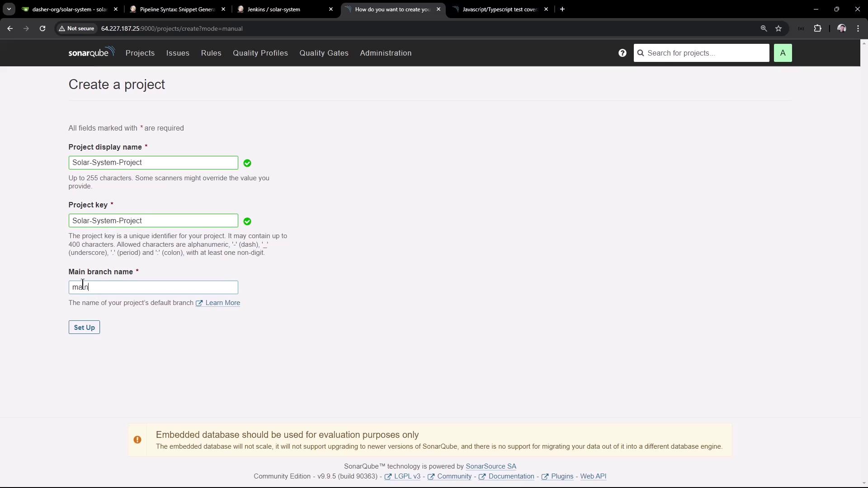Go back with the browser arrow
This screenshot has height=488, width=868.
point(10,28)
